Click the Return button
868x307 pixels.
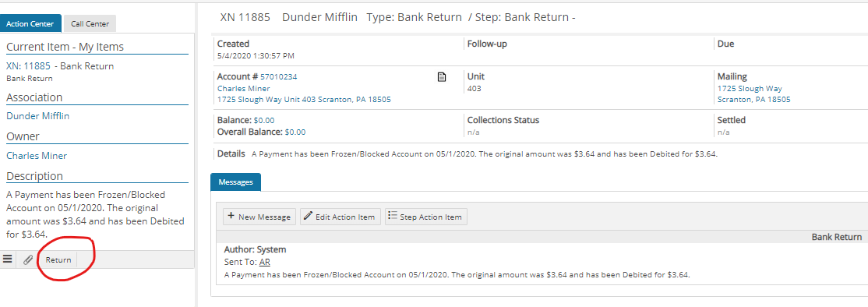coord(58,259)
